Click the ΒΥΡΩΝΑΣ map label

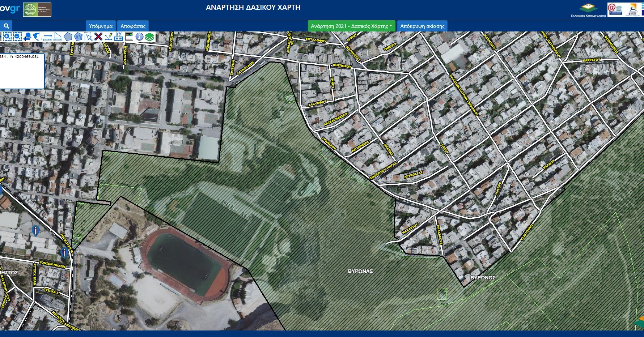pyautogui.click(x=360, y=271)
